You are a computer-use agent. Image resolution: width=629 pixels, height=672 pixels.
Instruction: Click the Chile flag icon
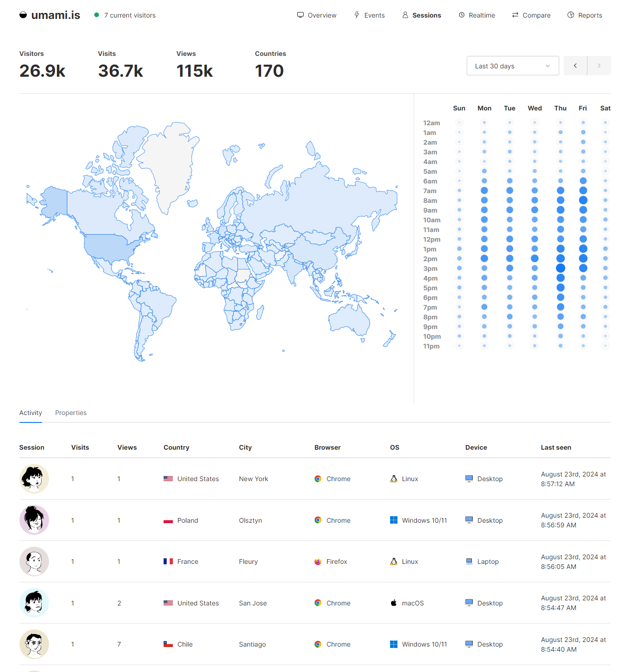point(168,644)
